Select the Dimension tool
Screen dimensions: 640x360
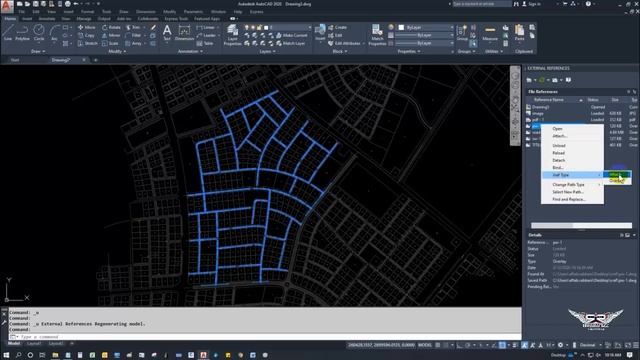tap(184, 33)
